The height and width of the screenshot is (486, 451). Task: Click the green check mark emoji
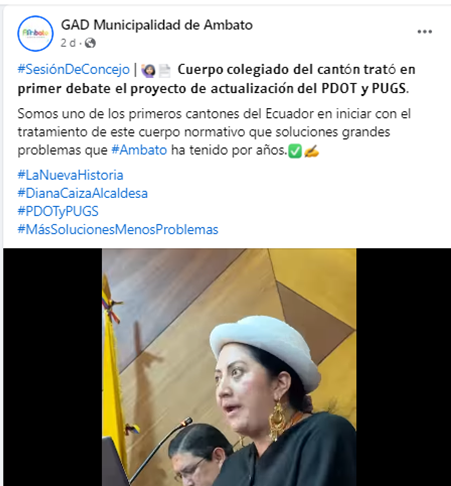point(295,152)
